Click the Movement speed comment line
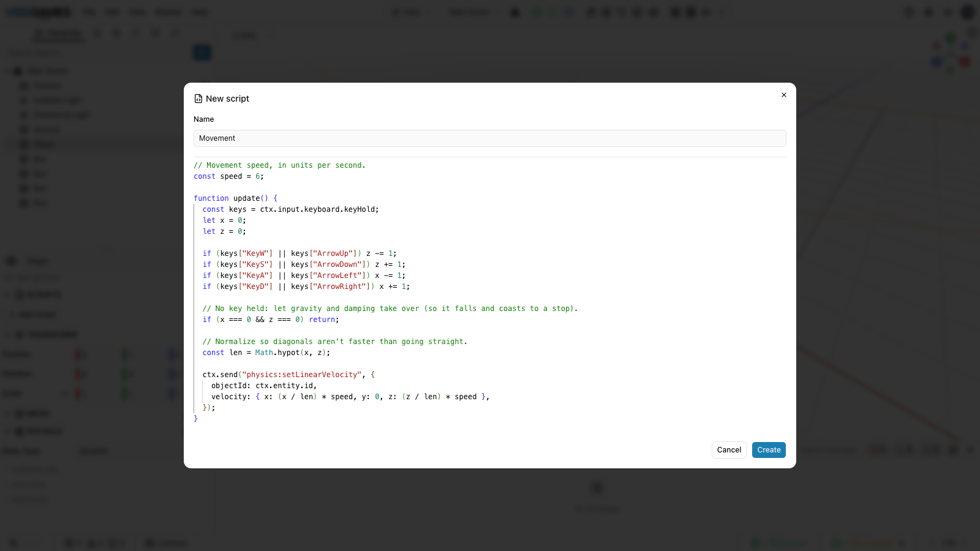980x551 pixels. 279,165
